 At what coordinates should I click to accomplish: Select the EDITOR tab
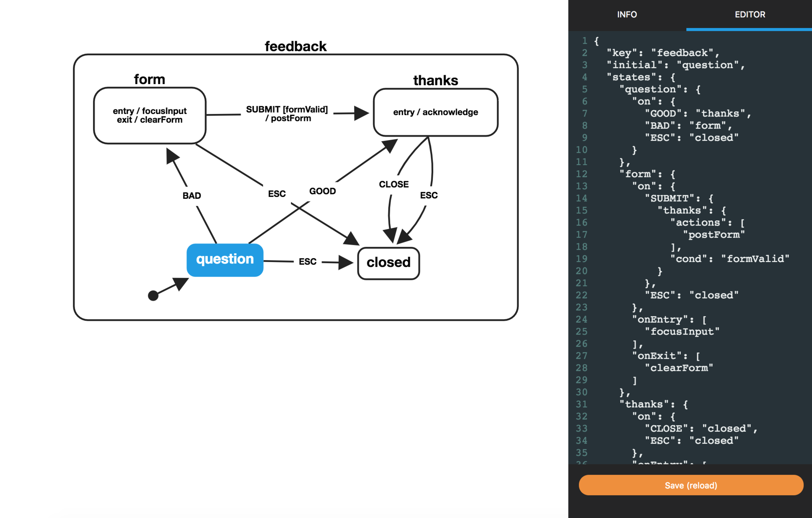[750, 15]
